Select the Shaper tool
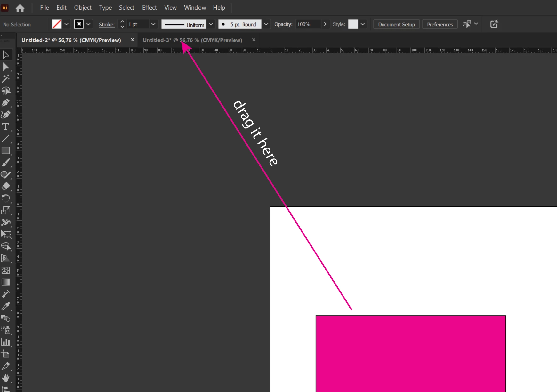This screenshot has height=392, width=557. pos(6,174)
